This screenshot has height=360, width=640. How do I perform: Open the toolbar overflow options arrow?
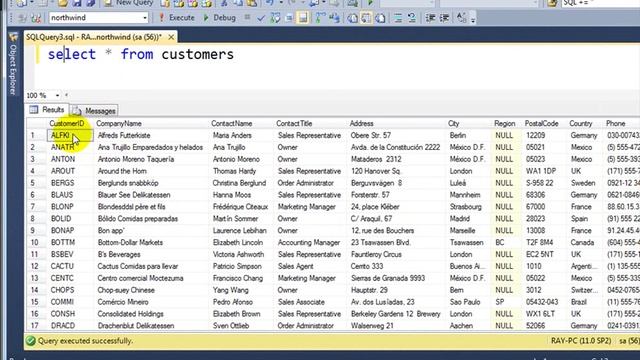[473, 20]
